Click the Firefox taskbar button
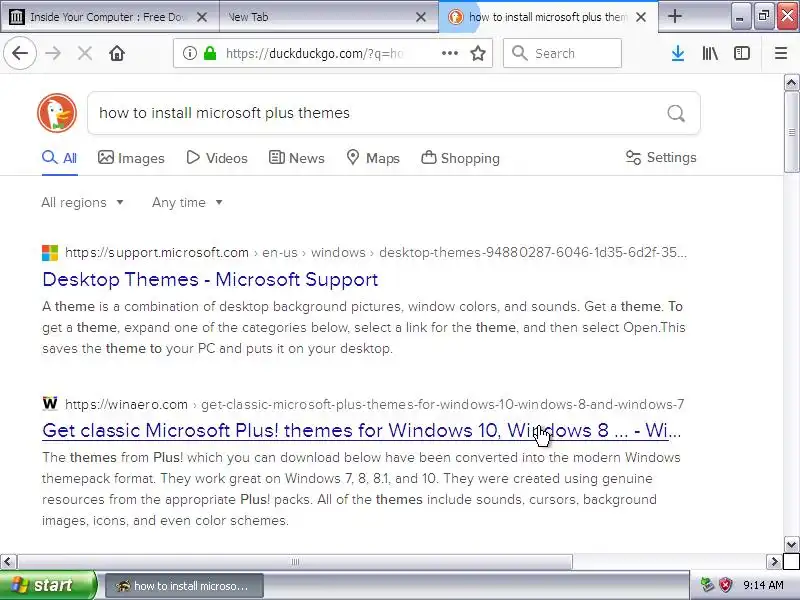The width and height of the screenshot is (800, 600). coord(184,585)
